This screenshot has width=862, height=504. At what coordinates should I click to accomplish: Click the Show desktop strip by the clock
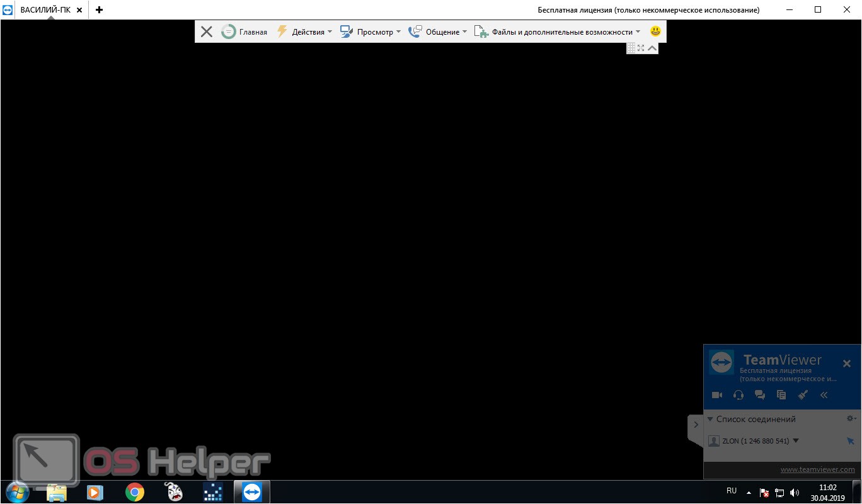(857, 492)
